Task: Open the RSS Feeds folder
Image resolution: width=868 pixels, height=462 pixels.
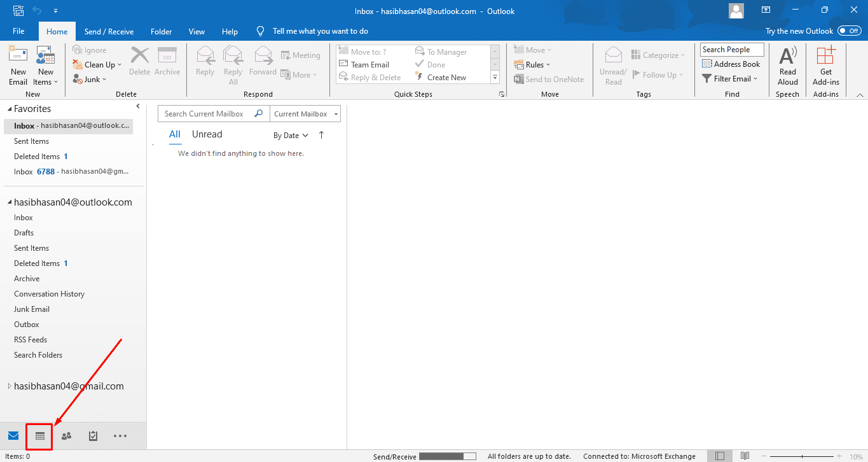Action: click(31, 340)
